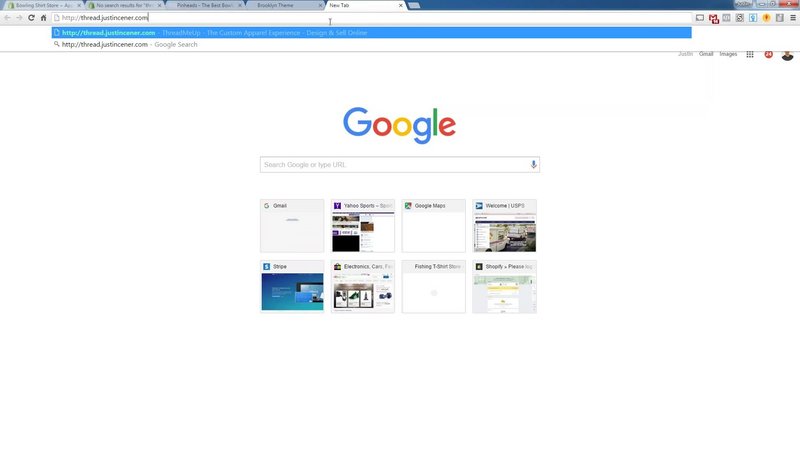800x450 pixels.
Task: Open the Images link in header
Action: pos(728,54)
